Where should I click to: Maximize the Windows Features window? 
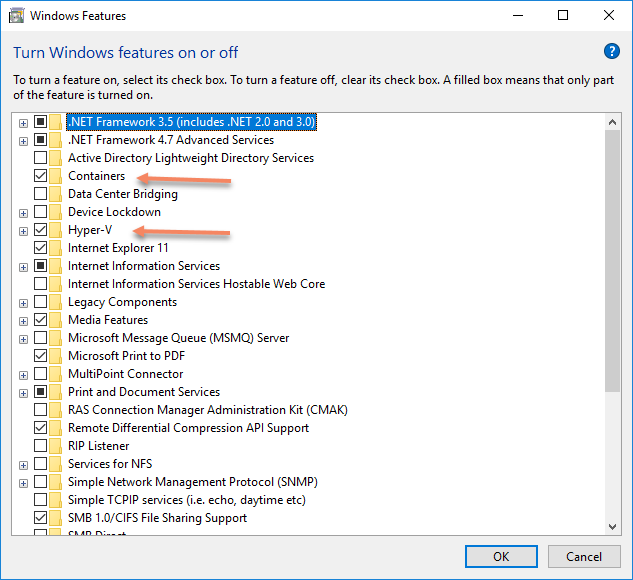pos(563,16)
